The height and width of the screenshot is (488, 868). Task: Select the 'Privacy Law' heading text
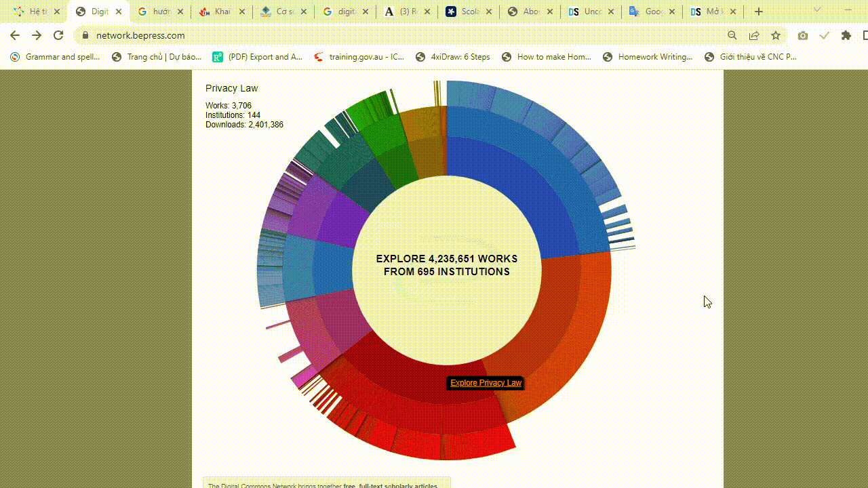coord(232,88)
